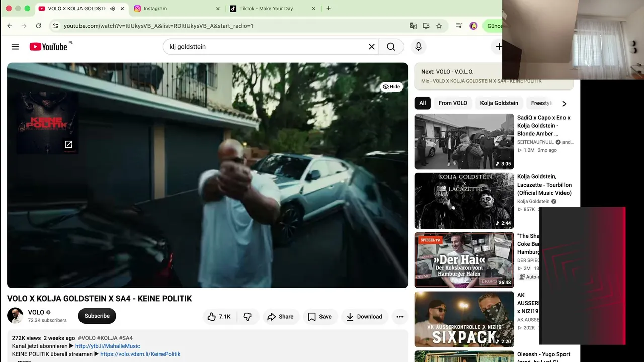This screenshot has height=362, width=644.
Task: Click the video title KEINE POLITIK
Action: 100,299
